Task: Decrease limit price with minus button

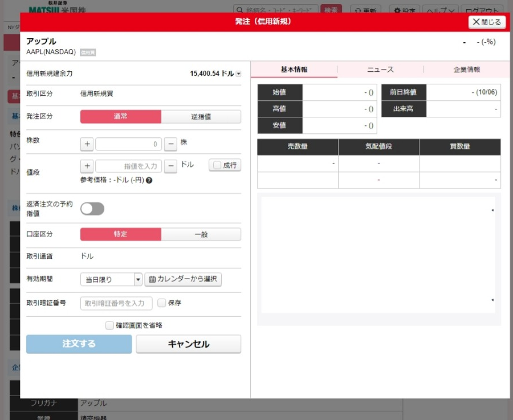Action: (x=170, y=166)
